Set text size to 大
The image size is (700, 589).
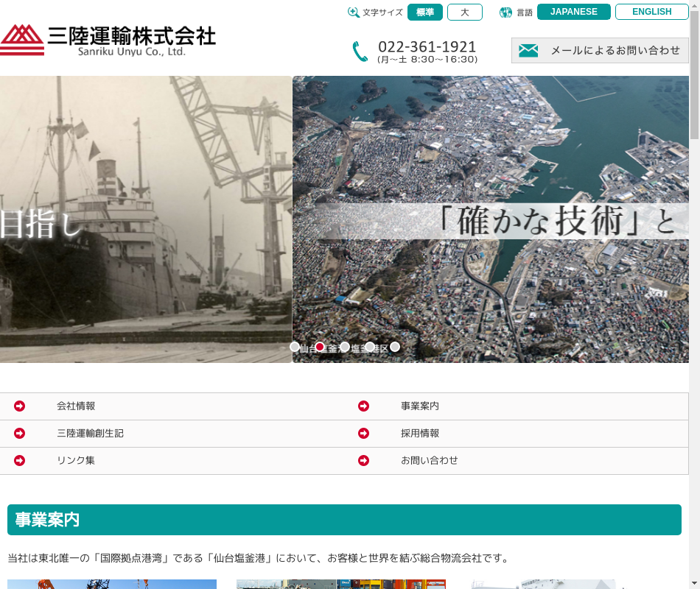point(465,13)
